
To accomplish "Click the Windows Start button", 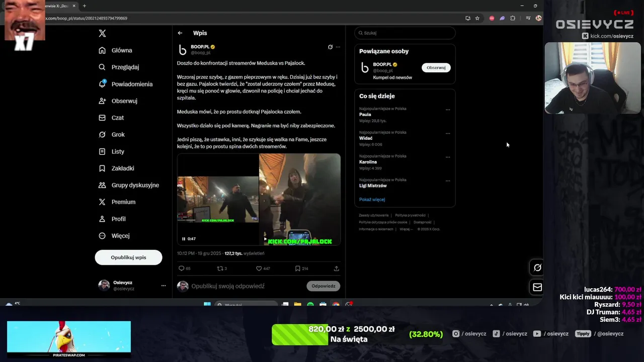I will point(207,305).
